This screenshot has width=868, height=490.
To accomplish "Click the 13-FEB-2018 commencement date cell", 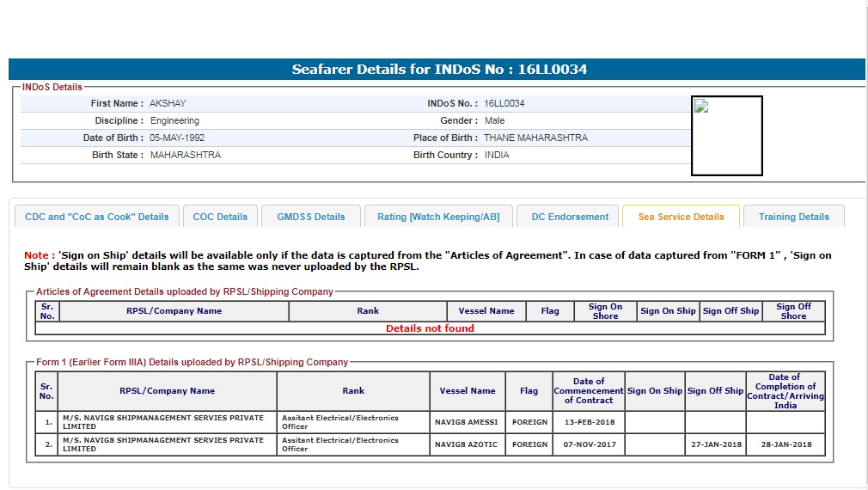I will (x=589, y=422).
